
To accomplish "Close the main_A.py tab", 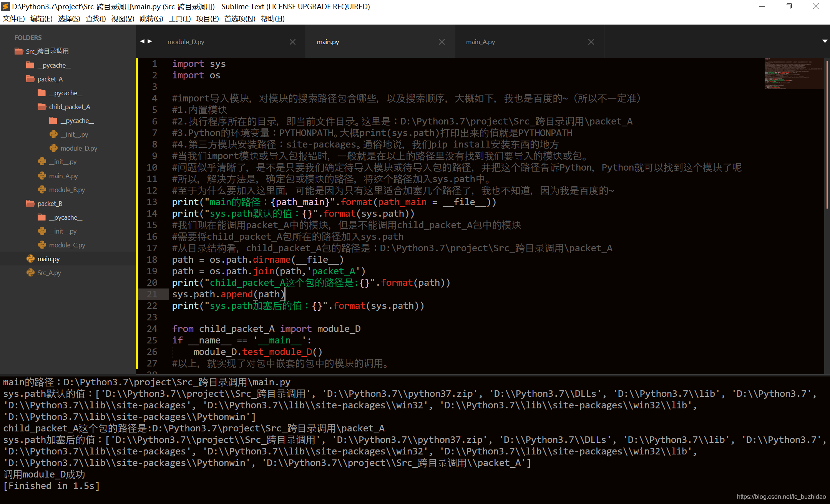I will point(591,42).
